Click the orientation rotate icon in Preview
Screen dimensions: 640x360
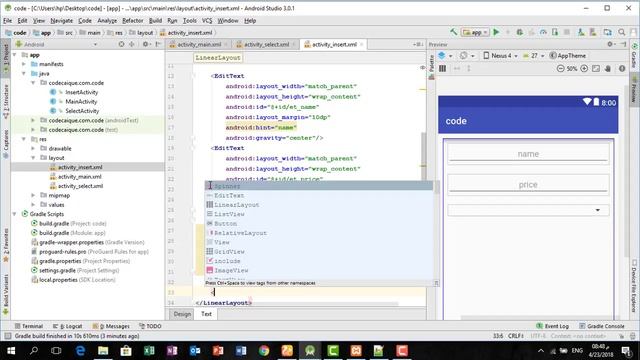(x=464, y=56)
